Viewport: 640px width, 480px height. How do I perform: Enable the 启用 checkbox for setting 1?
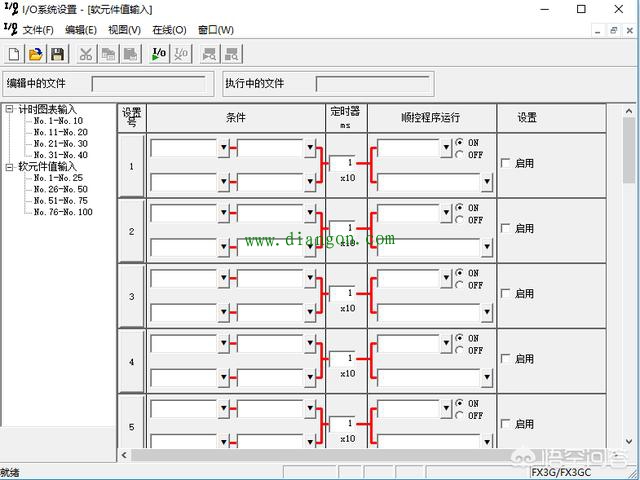click(x=505, y=163)
